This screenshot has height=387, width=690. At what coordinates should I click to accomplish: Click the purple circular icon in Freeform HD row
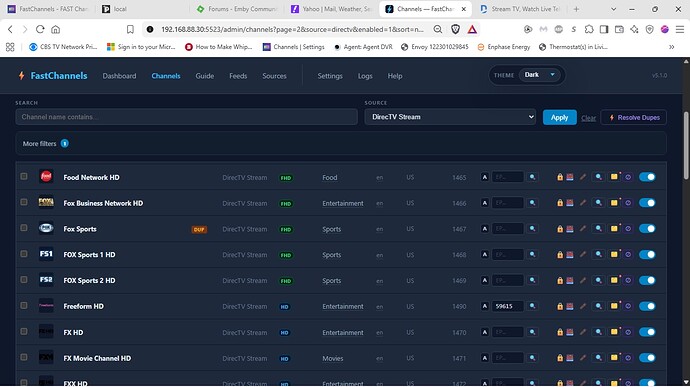[x=628, y=306]
